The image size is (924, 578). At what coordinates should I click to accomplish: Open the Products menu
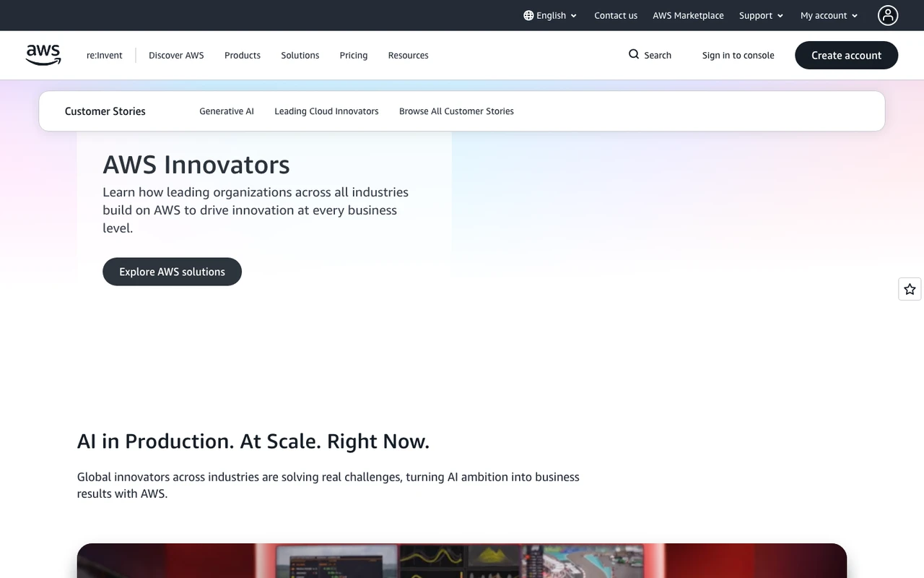(x=243, y=55)
